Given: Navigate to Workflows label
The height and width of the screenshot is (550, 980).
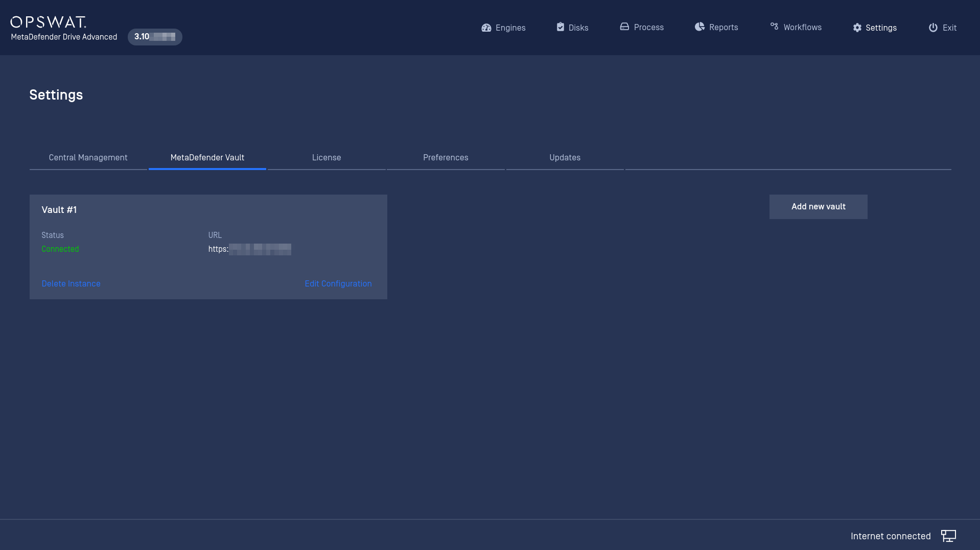Looking at the screenshot, I should [x=803, y=27].
